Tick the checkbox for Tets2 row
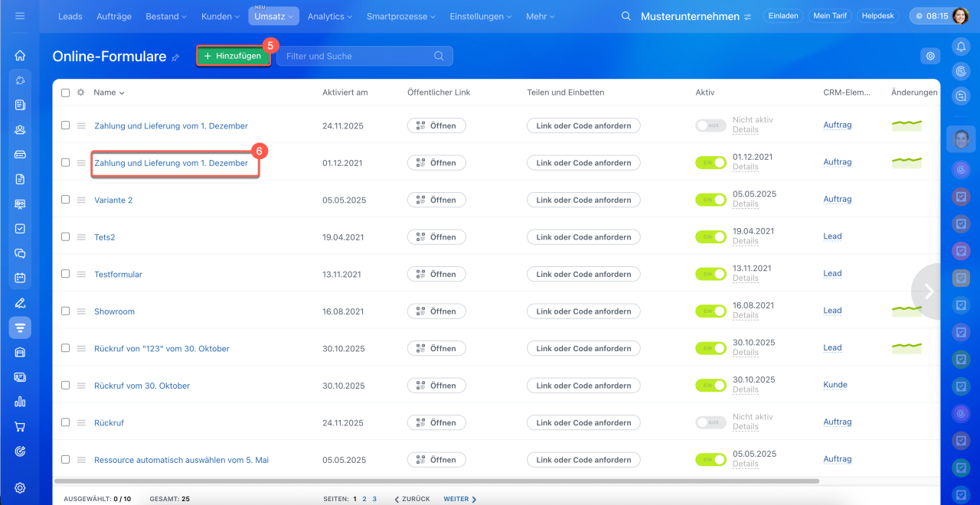The width and height of the screenshot is (980, 505). [x=65, y=237]
